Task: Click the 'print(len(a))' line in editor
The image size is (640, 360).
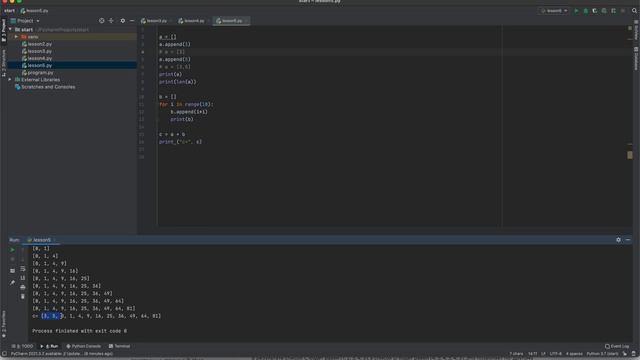Action: coord(178,82)
